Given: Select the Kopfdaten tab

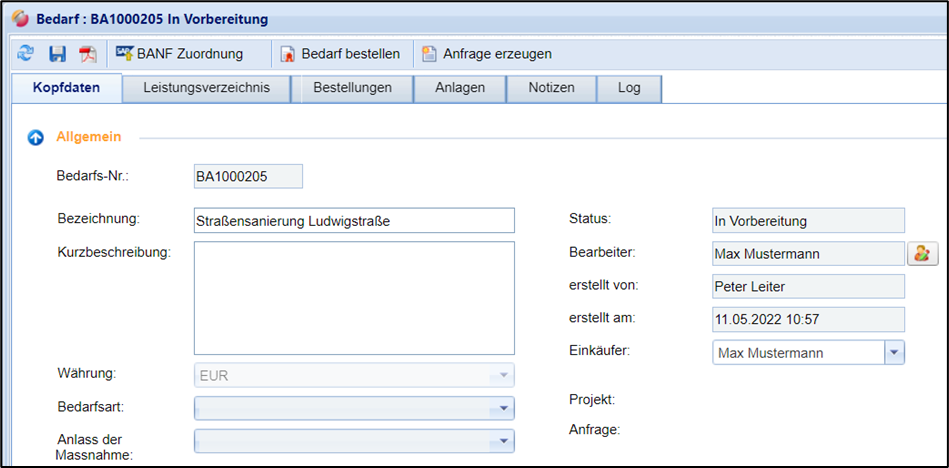Looking at the screenshot, I should [66, 88].
